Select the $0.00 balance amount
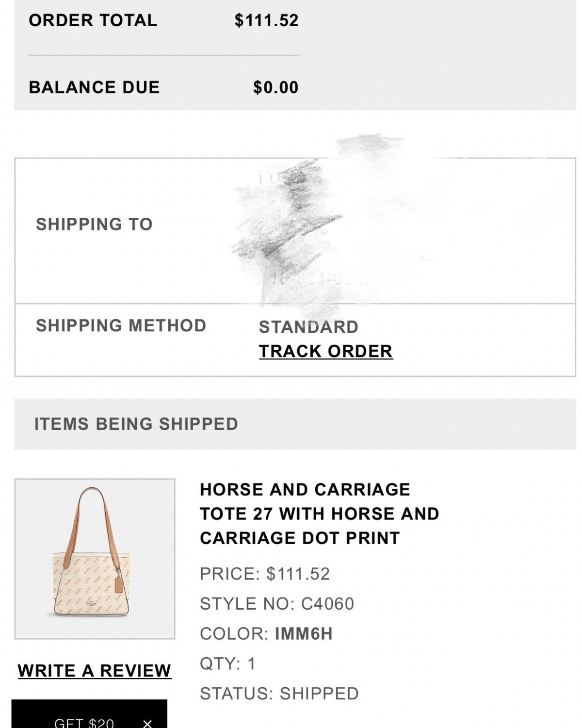This screenshot has width=582, height=728. pos(275,87)
